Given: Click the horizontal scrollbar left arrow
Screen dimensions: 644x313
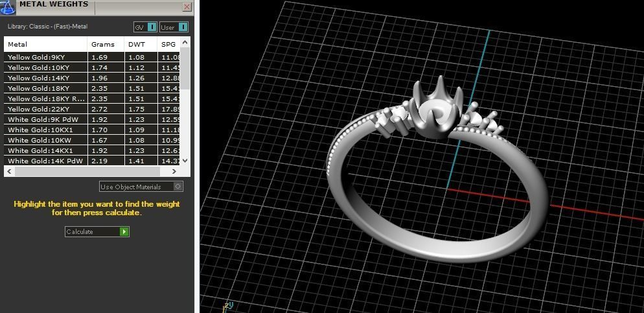Looking at the screenshot, I should [9, 171].
